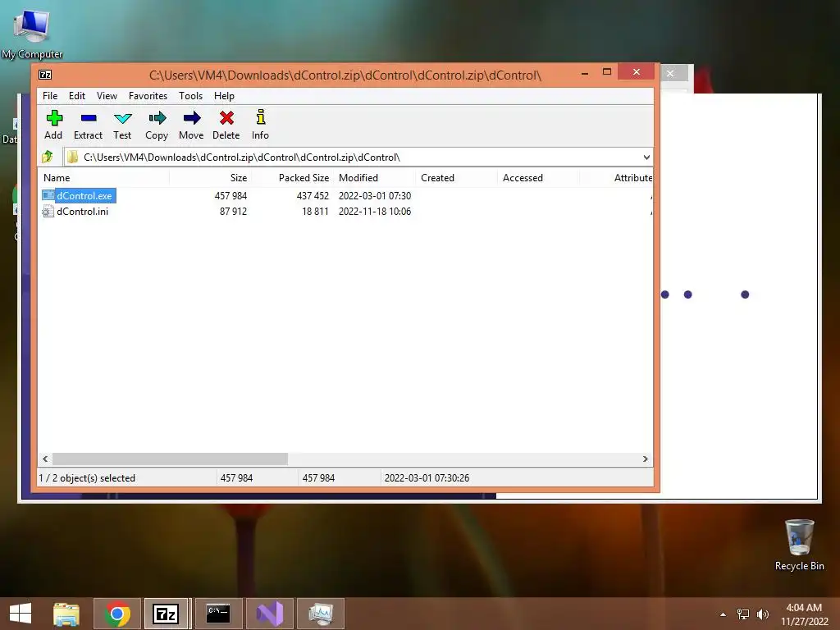840x630 pixels.
Task: Open Google Chrome from the taskbar
Action: coord(117,614)
